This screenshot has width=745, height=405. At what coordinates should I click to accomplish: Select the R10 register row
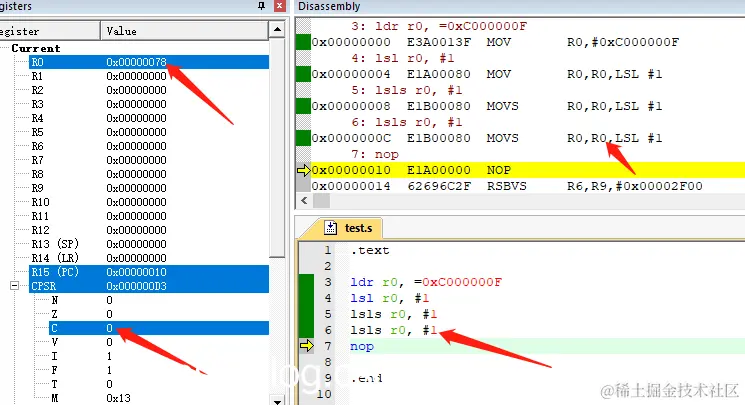pyautogui.click(x=149, y=202)
